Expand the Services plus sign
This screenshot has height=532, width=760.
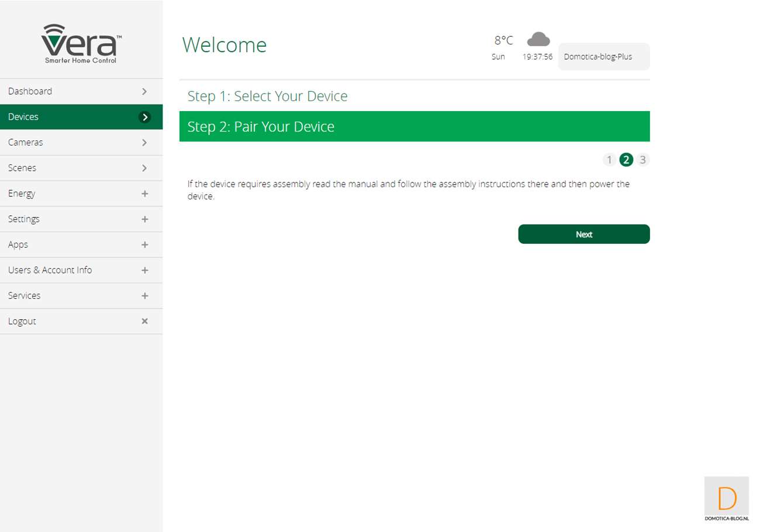[x=144, y=296]
